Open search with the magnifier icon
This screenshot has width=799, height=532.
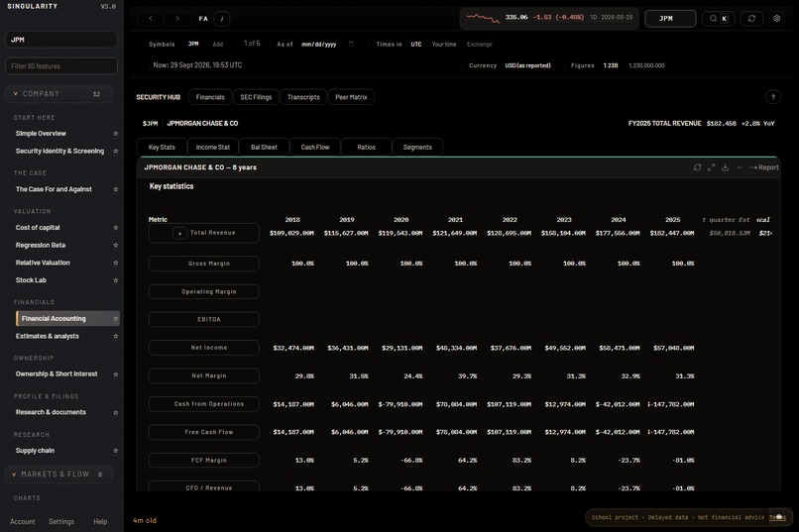coord(713,18)
